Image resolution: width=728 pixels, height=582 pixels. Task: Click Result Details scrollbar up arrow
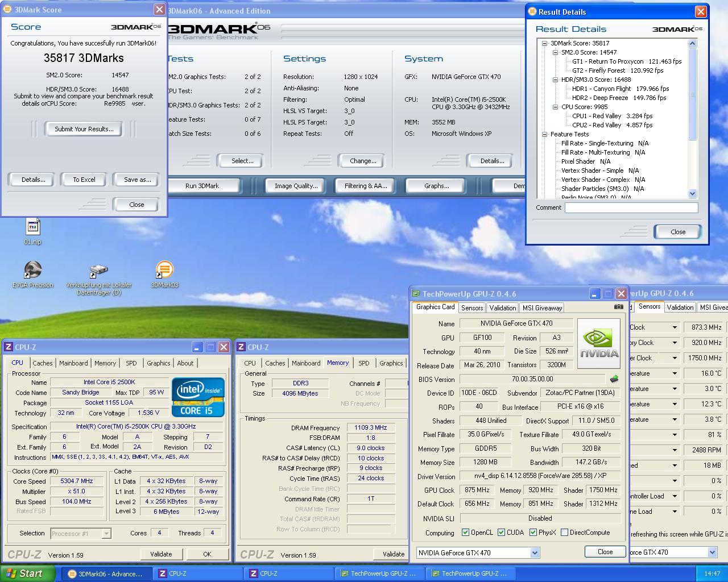click(692, 43)
